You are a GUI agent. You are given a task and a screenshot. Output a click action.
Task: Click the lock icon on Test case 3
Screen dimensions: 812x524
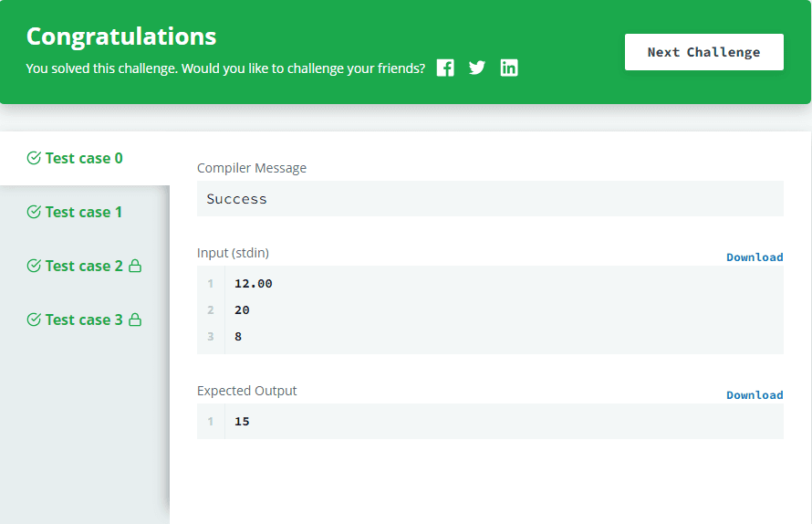click(135, 320)
